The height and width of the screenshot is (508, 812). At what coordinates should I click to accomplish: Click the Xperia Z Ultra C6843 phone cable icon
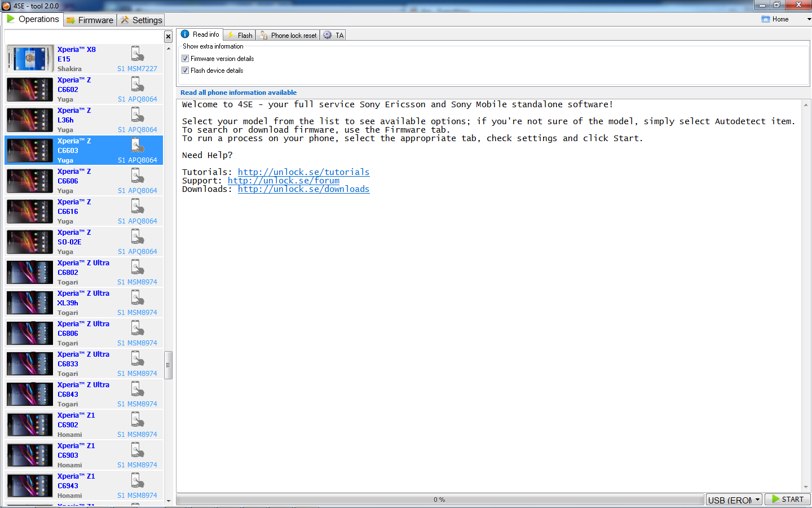[138, 389]
